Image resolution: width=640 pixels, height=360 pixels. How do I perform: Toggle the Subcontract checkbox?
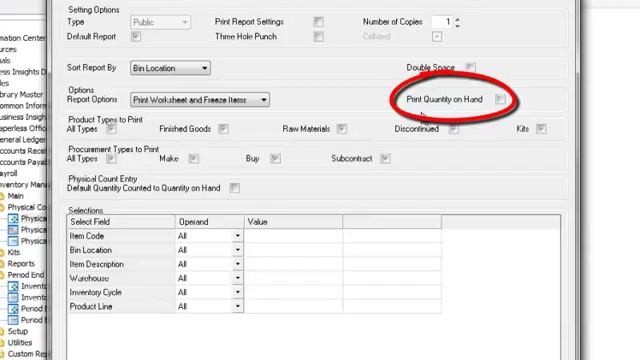[x=385, y=158]
